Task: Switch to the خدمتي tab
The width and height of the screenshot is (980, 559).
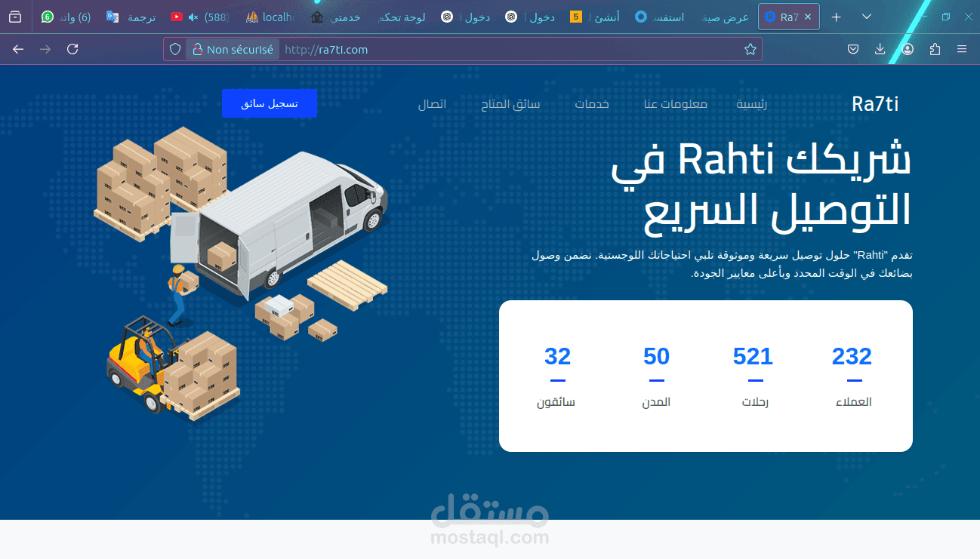Action: pos(337,17)
